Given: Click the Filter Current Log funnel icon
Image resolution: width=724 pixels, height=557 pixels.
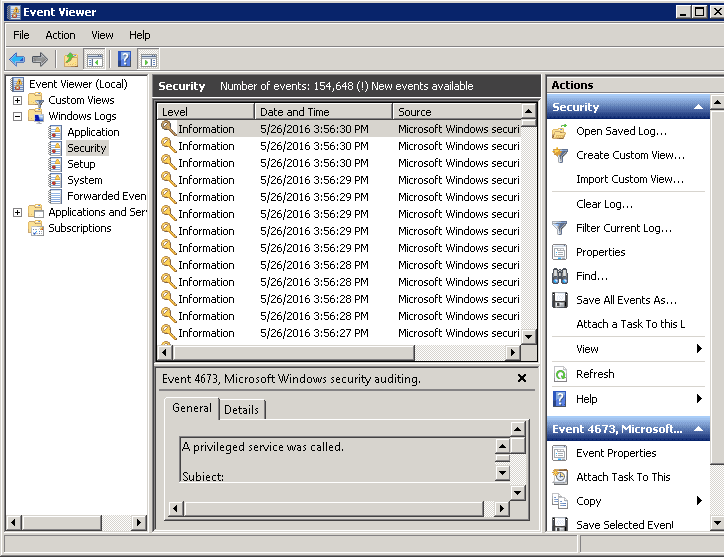Looking at the screenshot, I should coord(560,228).
